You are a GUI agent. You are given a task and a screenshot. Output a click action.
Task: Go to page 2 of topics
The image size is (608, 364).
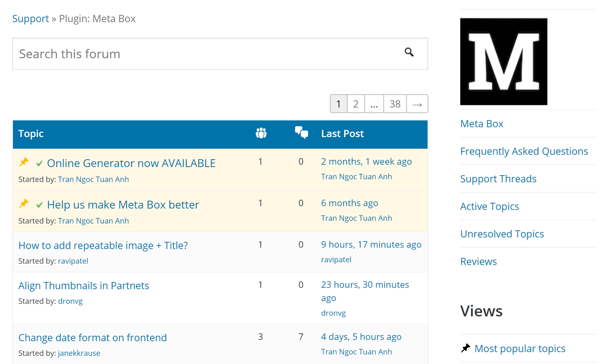356,104
